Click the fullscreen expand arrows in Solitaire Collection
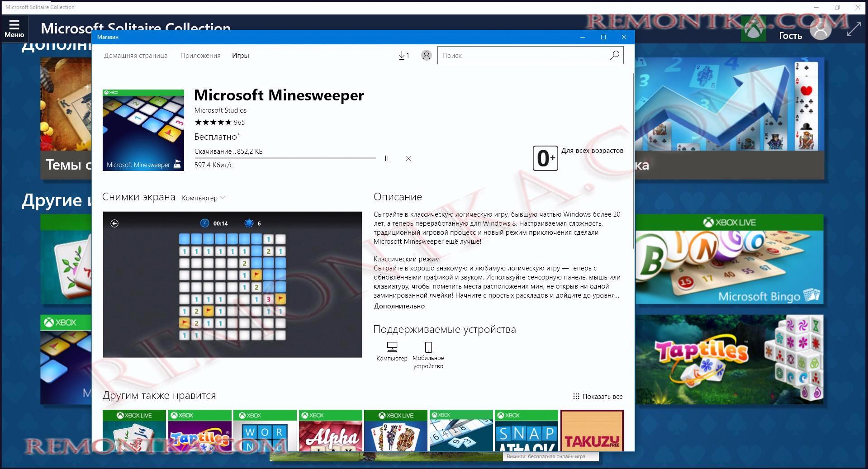 coord(853,29)
